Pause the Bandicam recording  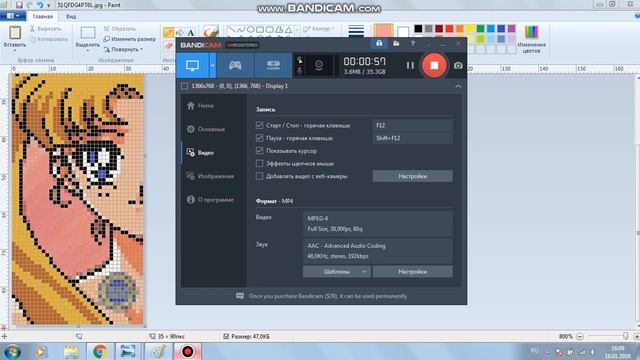pos(410,65)
